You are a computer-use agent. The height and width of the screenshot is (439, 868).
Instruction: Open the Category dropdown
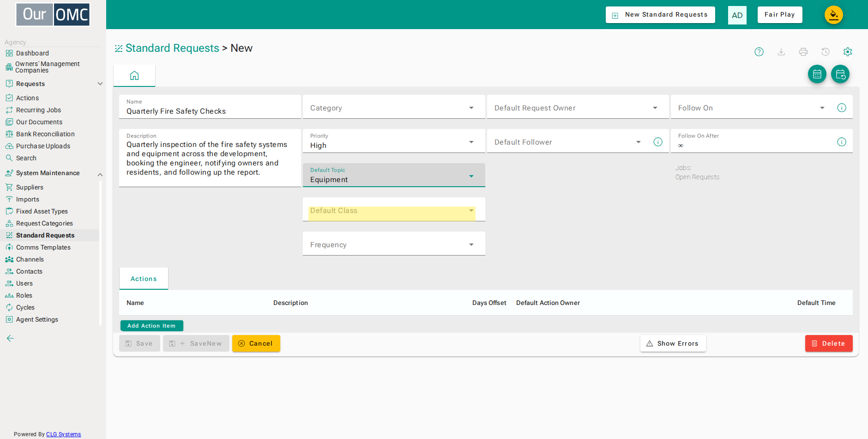[x=394, y=107]
